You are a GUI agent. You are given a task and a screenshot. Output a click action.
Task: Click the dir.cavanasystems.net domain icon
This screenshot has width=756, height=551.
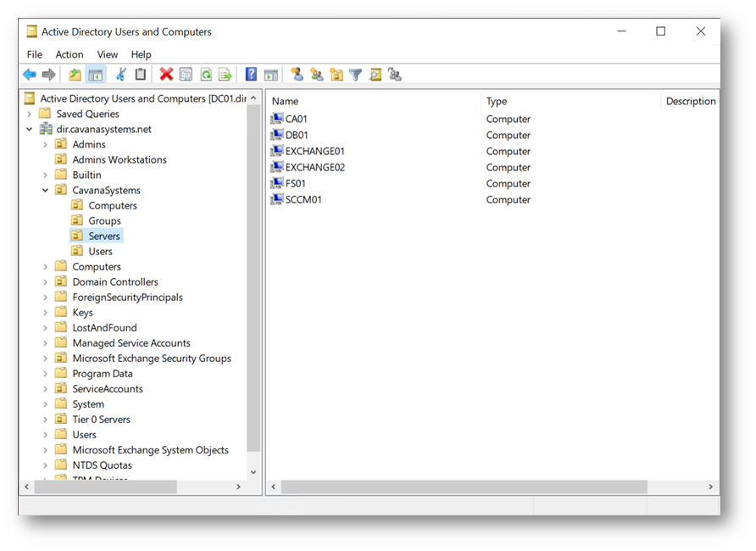click(46, 129)
